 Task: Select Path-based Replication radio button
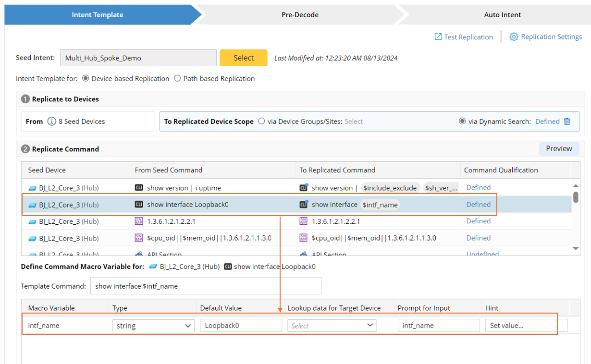177,78
